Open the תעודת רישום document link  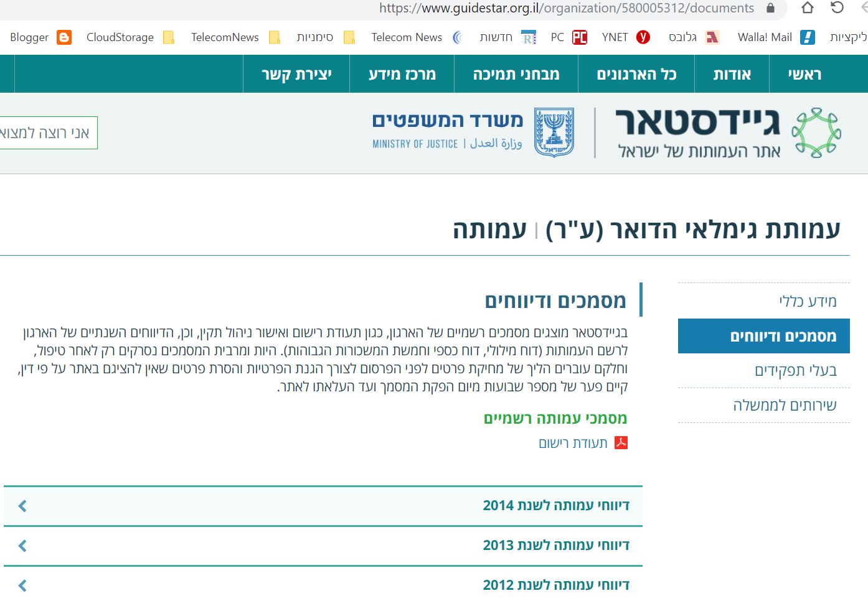(x=573, y=443)
